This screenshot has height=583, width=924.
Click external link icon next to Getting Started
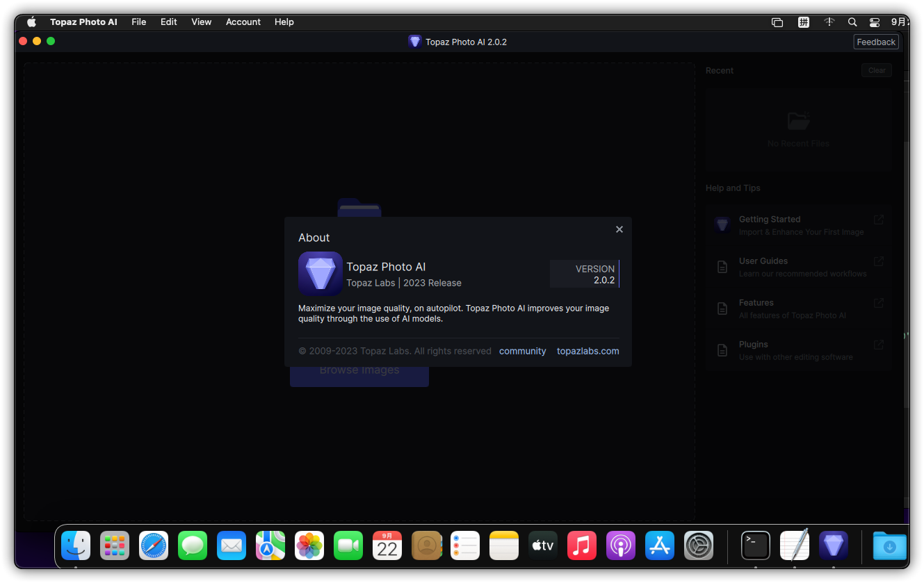(x=879, y=220)
